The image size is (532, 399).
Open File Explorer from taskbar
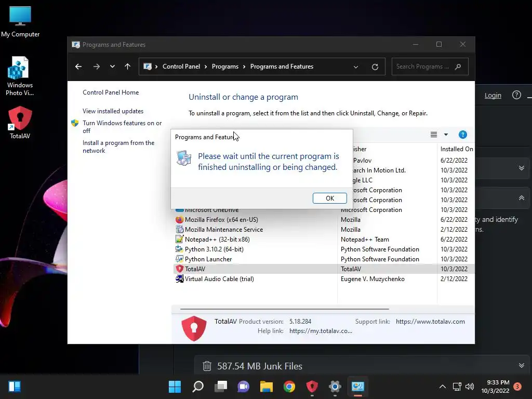[x=267, y=387]
